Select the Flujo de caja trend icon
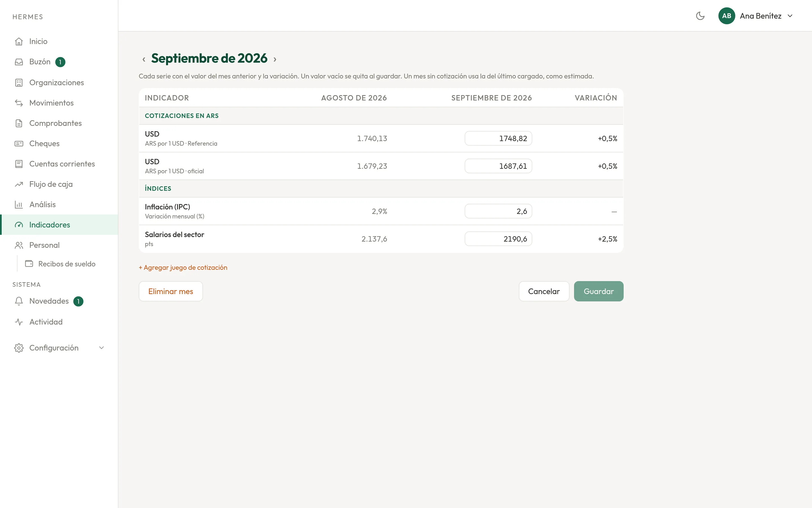This screenshot has height=508, width=812. (19, 184)
